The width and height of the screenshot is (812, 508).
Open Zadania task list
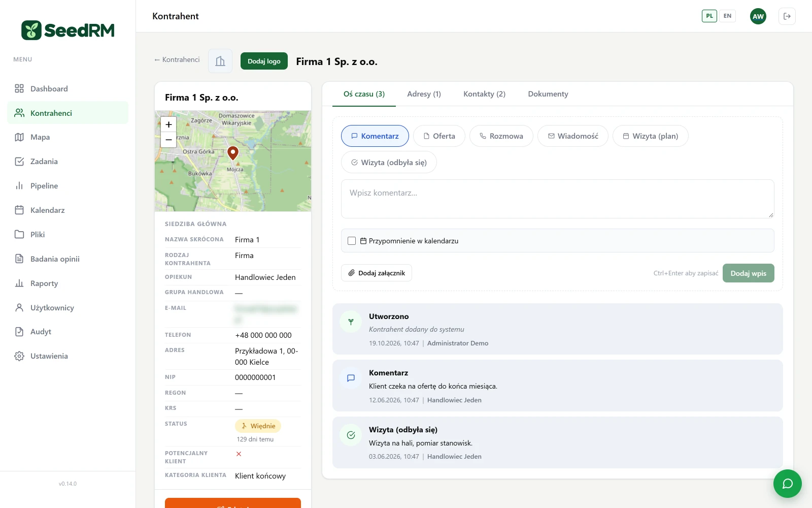[67, 162]
